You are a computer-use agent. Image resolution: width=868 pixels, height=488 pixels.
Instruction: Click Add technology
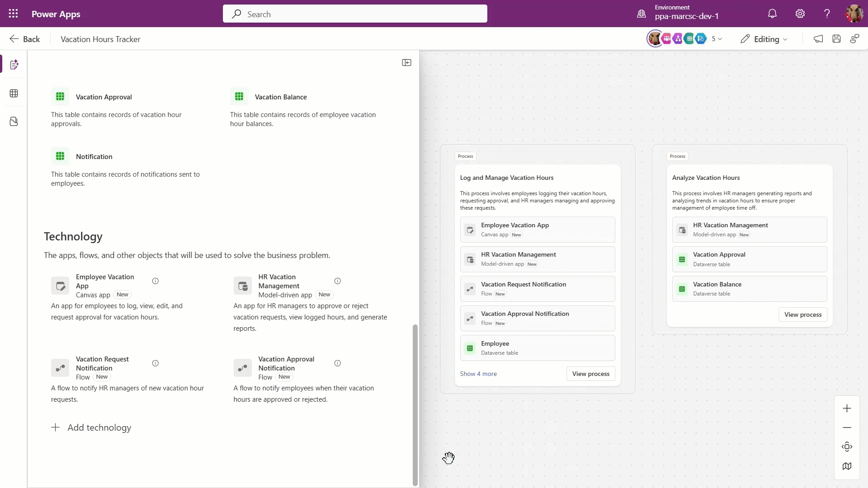(91, 427)
